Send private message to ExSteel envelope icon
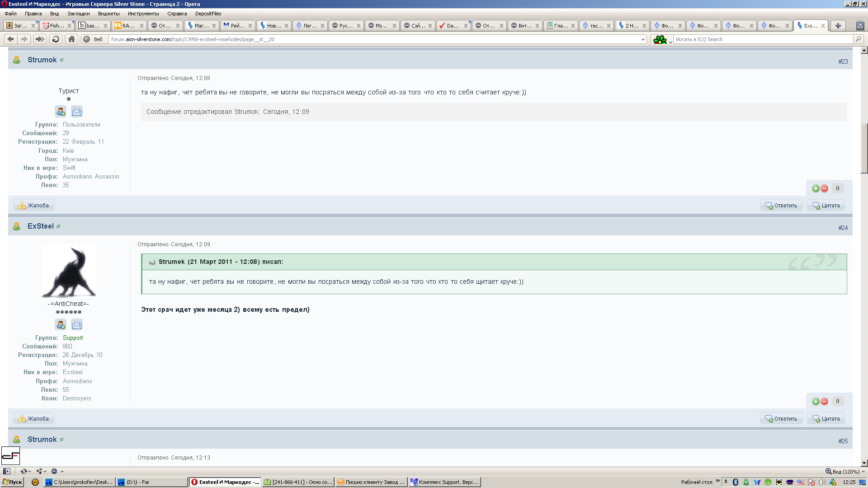 tap(77, 324)
